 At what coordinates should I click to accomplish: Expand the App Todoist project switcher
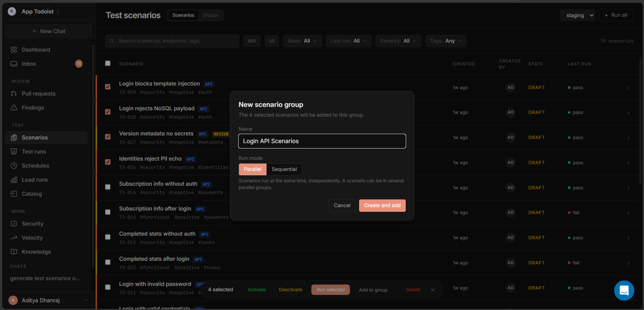(x=58, y=11)
